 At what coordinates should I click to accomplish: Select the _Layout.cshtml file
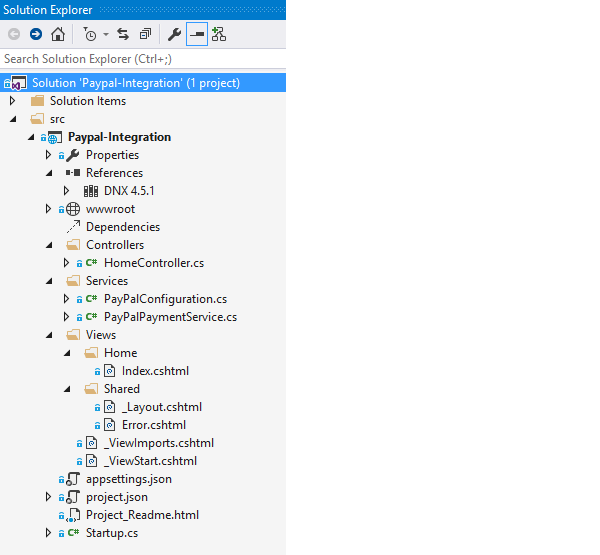[161, 406]
